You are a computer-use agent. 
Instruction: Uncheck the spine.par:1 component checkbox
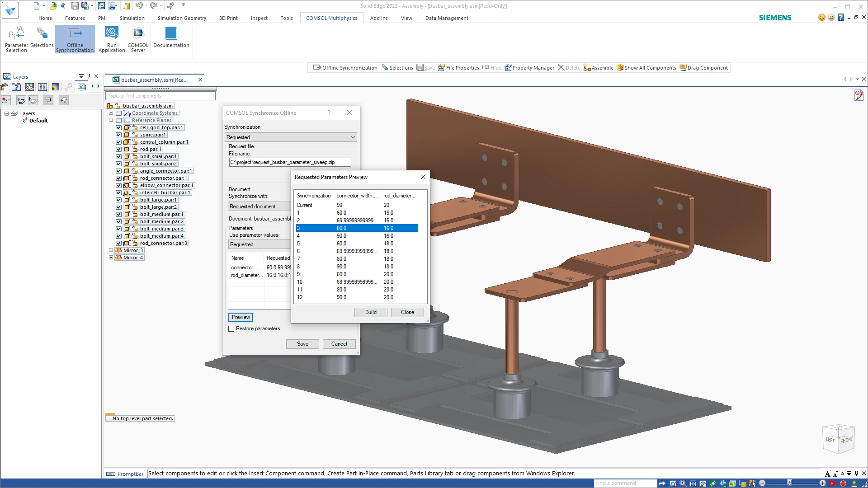118,135
